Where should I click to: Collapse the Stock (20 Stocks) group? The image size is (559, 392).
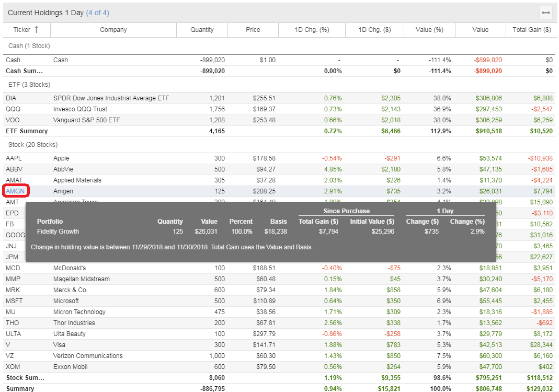coord(33,144)
